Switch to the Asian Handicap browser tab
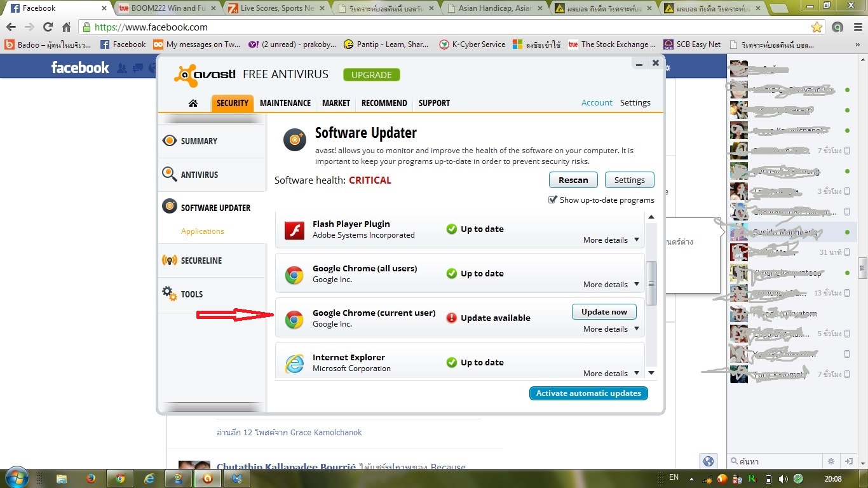The width and height of the screenshot is (868, 488). coord(494,8)
